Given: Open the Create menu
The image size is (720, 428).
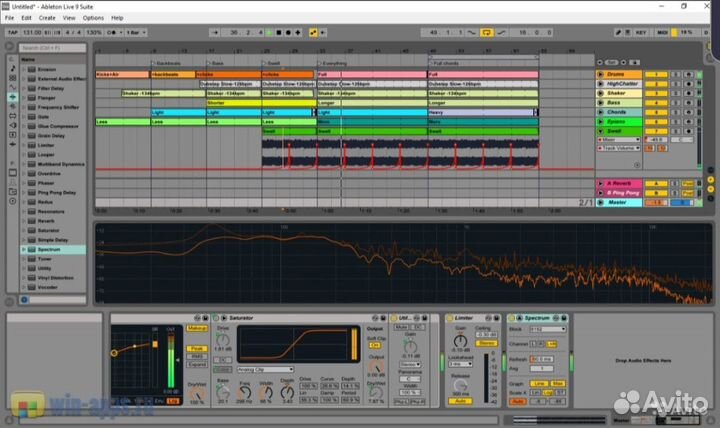Looking at the screenshot, I should coord(47,17).
